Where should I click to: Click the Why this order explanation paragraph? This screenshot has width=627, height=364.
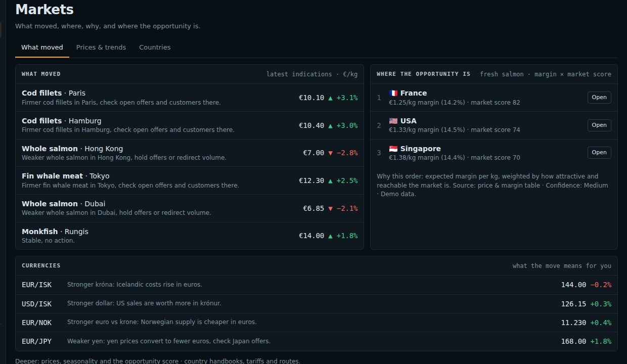tap(492, 185)
